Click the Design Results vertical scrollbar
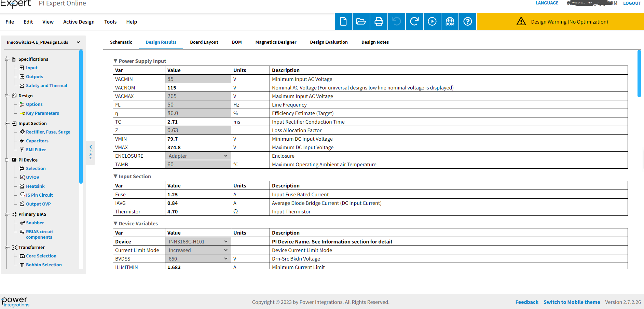644x309 pixels. 639,73
